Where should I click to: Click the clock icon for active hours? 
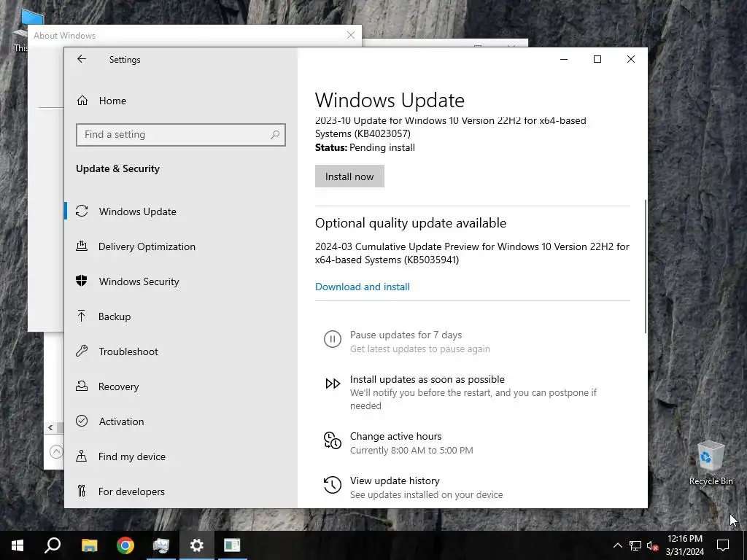pos(333,440)
